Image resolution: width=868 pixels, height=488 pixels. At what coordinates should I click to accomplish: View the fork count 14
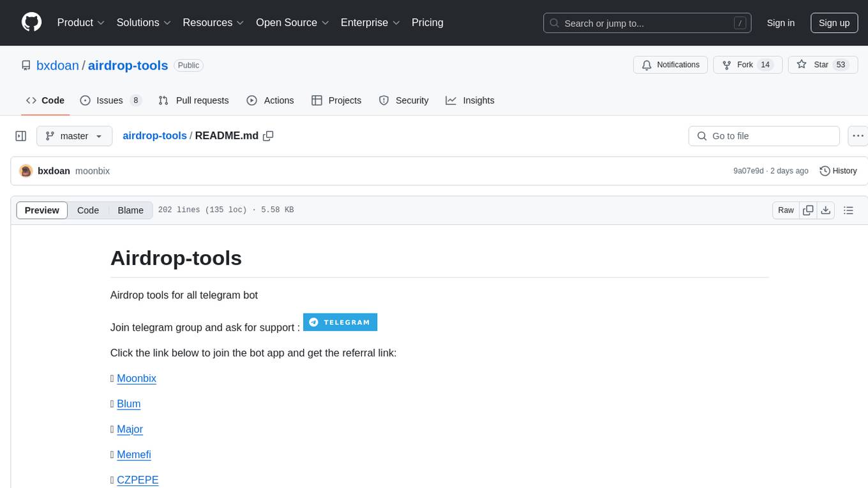pos(766,65)
